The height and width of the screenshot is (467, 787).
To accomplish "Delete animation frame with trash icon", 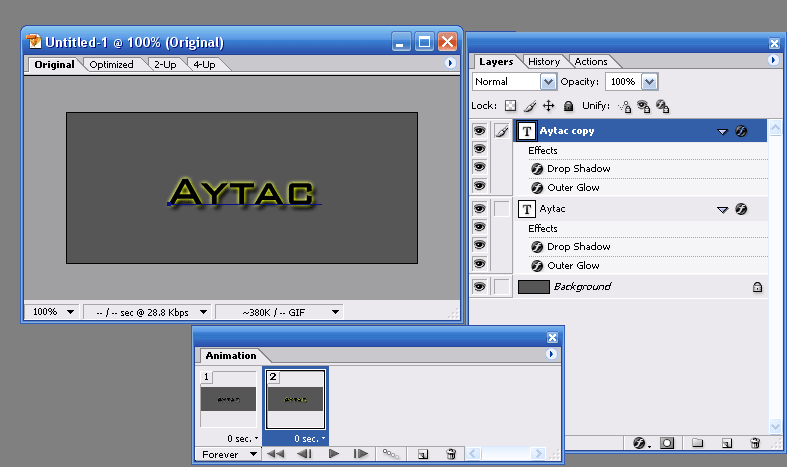I will tap(451, 454).
